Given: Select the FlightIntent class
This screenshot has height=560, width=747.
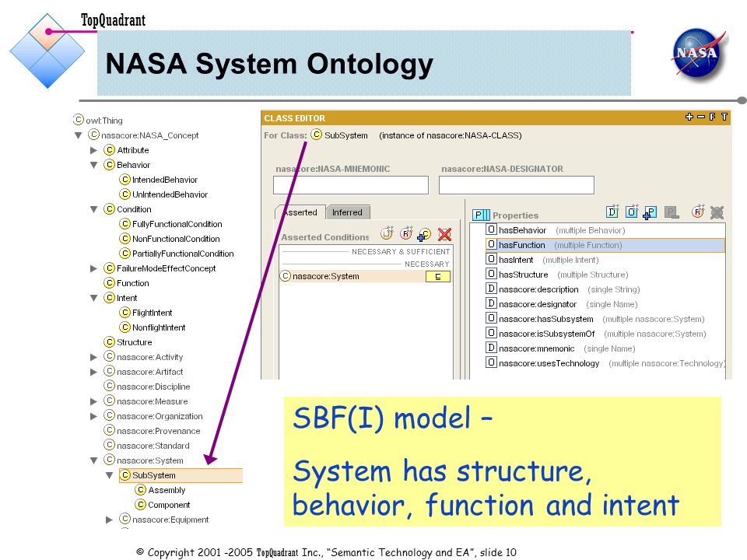Looking at the screenshot, I should pyautogui.click(x=153, y=313).
